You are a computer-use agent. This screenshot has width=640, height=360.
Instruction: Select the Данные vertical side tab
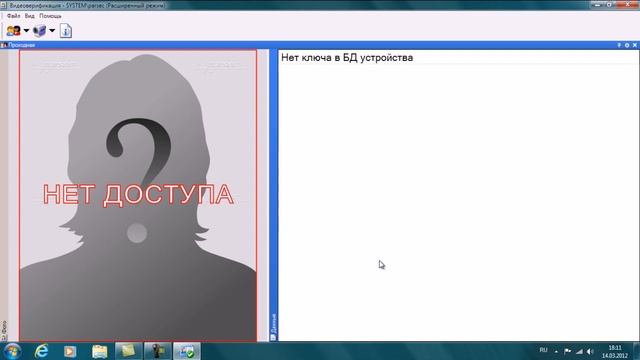273,327
